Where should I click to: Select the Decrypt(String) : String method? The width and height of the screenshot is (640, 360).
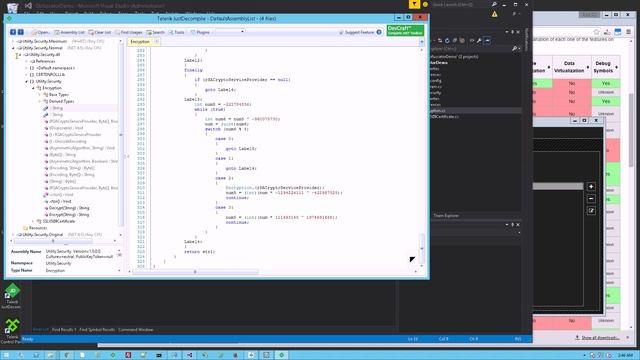coord(69,208)
